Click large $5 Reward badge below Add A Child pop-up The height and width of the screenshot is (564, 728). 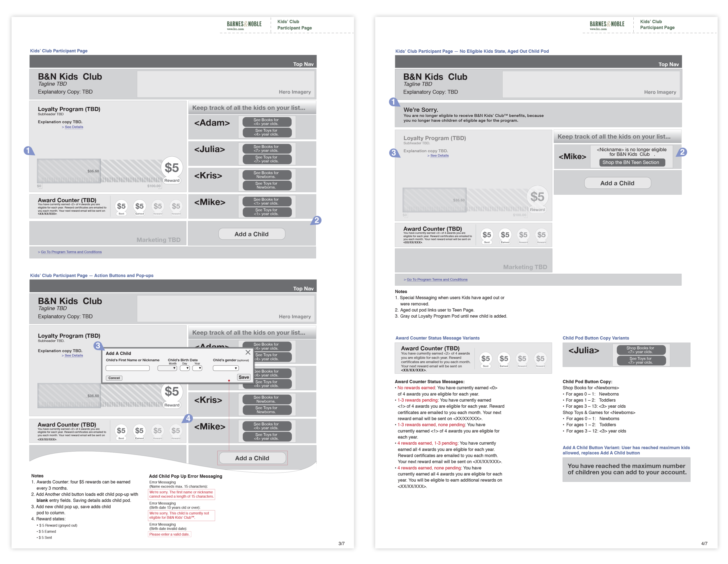[x=172, y=395]
